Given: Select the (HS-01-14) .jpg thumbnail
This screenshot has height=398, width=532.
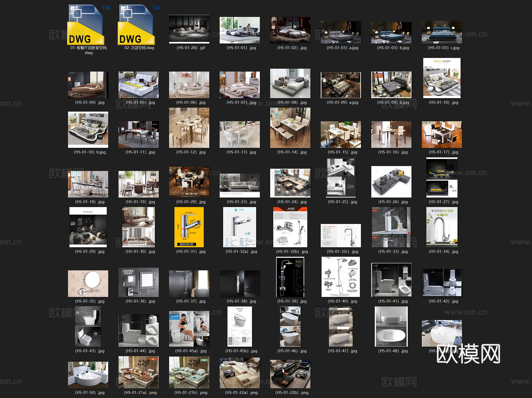Looking at the screenshot, I should [290, 128].
